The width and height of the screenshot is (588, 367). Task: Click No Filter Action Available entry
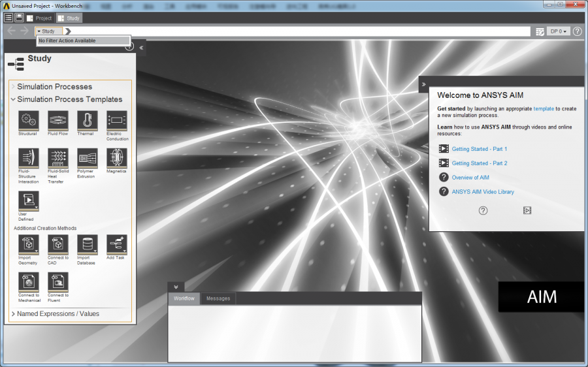(x=84, y=40)
